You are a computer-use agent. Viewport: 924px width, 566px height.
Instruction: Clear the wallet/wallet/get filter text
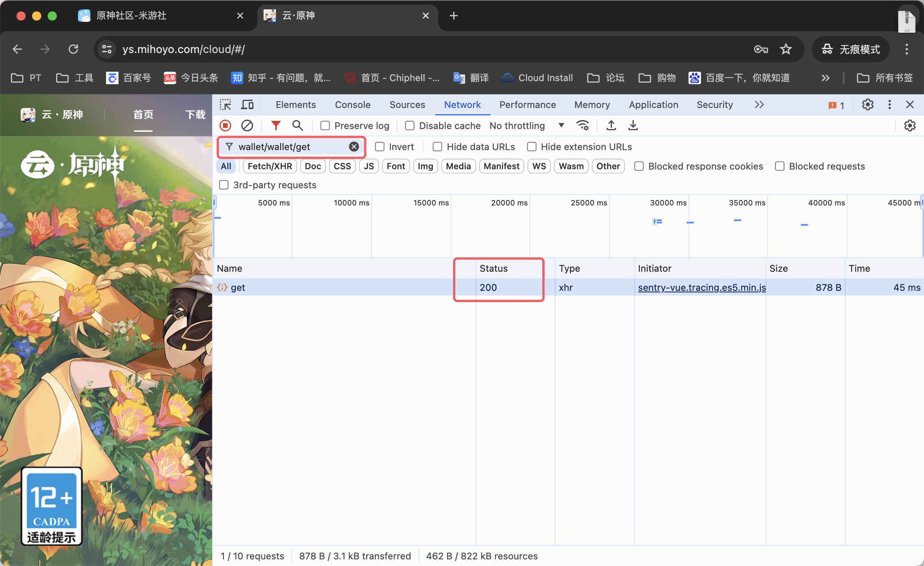click(x=354, y=147)
